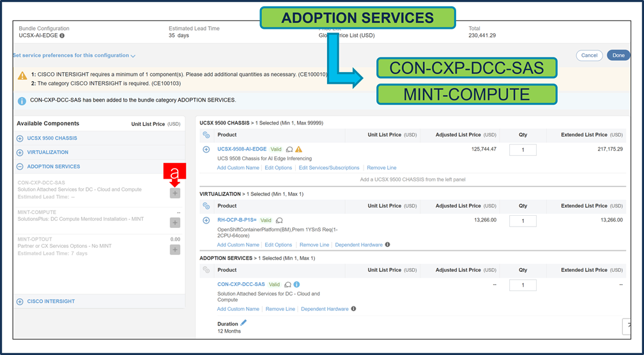The width and height of the screenshot is (644, 355).
Task: Collapse the ADOPTION SERVICES category
Action: coord(20,167)
